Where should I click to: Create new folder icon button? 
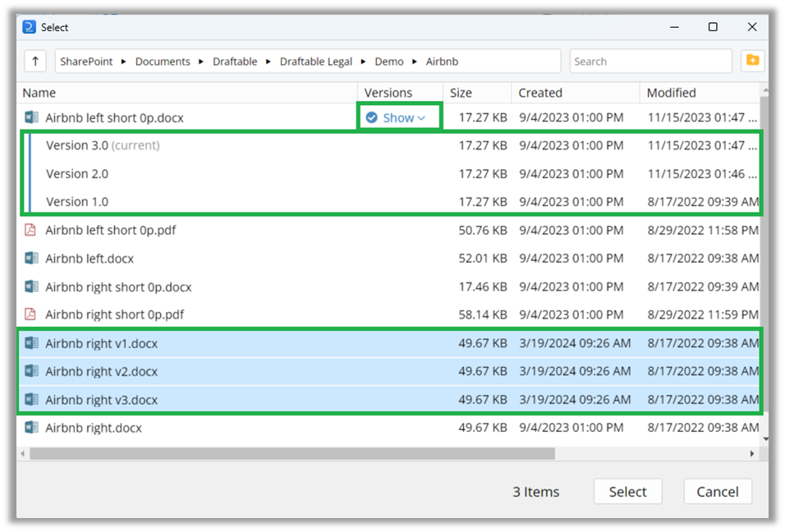752,61
